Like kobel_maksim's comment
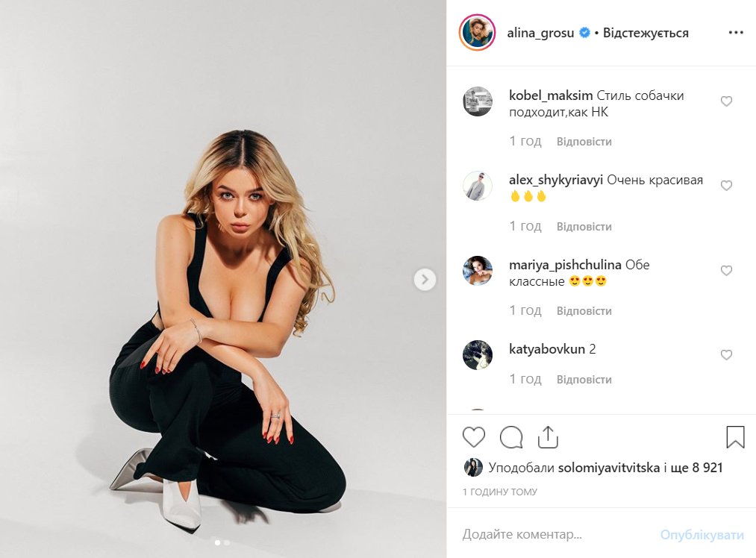Viewport: 756px width, 558px height. (726, 101)
